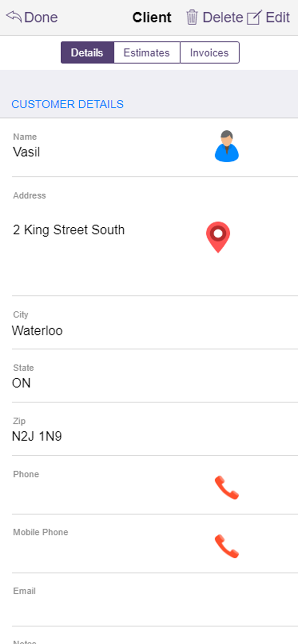The width and height of the screenshot is (298, 644).
Task: Click the pencil edit icon
Action: [254, 17]
